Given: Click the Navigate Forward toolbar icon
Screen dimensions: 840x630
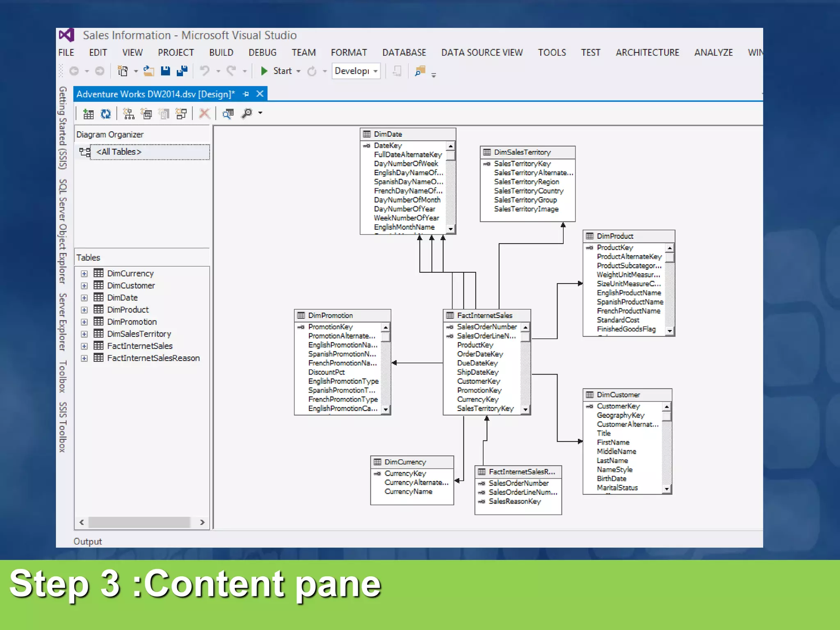Looking at the screenshot, I should click(x=100, y=71).
